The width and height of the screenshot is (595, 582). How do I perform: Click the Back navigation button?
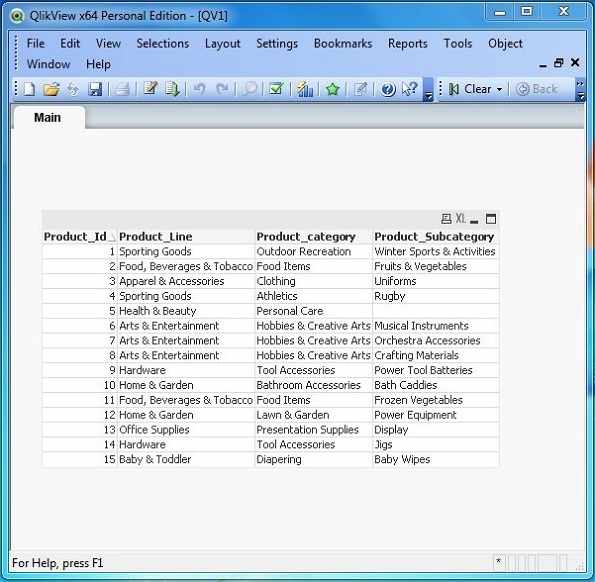coord(537,89)
